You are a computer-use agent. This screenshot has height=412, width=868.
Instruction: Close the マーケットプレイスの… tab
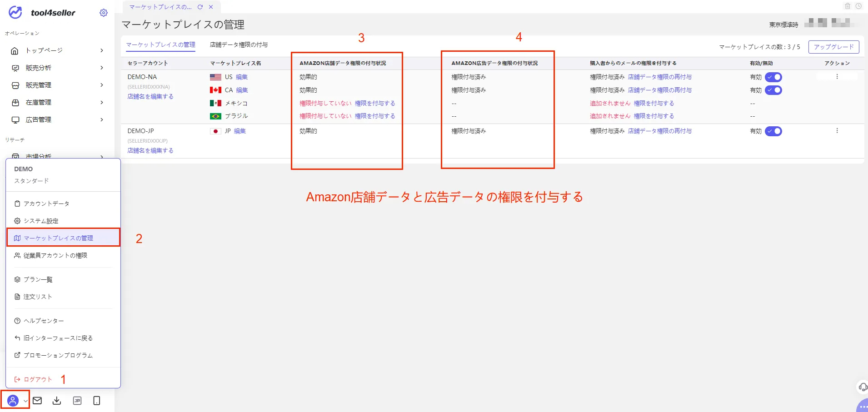[211, 7]
